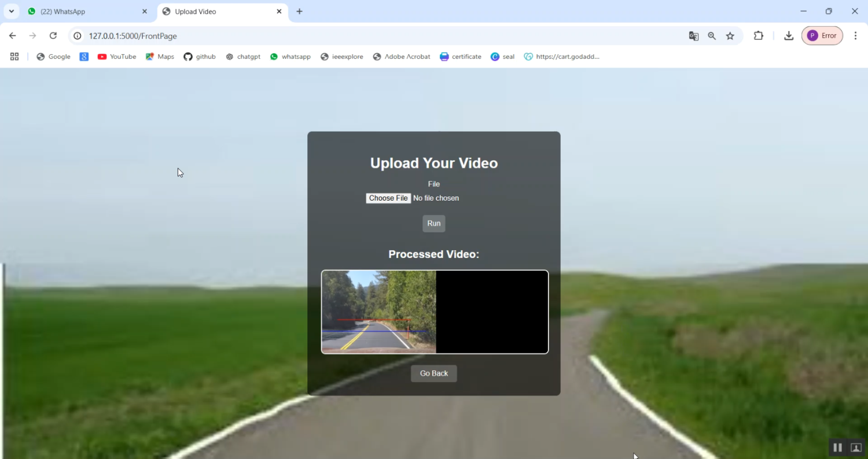Open the Adobe Acrobat bookmark
Screen dimensions: 868x459
[x=401, y=56]
